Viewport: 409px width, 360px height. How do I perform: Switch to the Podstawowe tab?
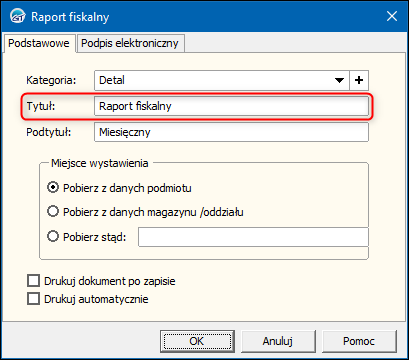39,43
